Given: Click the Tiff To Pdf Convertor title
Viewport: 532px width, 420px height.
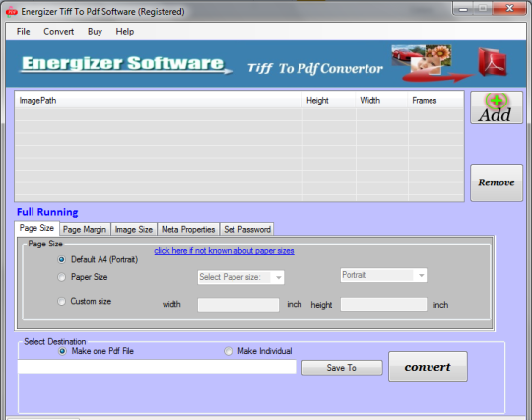Looking at the screenshot, I should click(315, 69).
